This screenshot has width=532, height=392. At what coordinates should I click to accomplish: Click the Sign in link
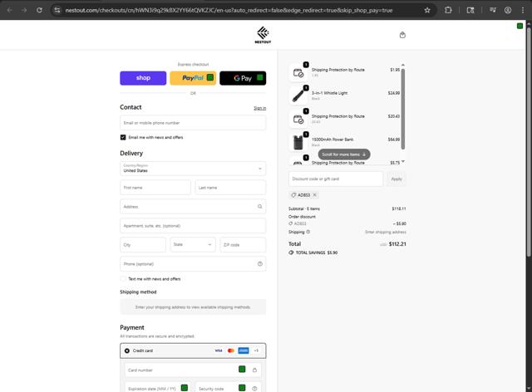coord(260,108)
